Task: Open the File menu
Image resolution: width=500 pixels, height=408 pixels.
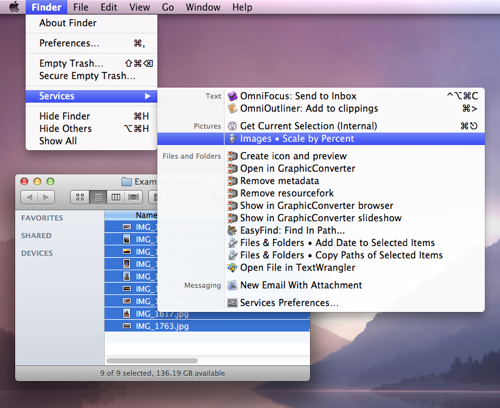Action: pos(81,7)
